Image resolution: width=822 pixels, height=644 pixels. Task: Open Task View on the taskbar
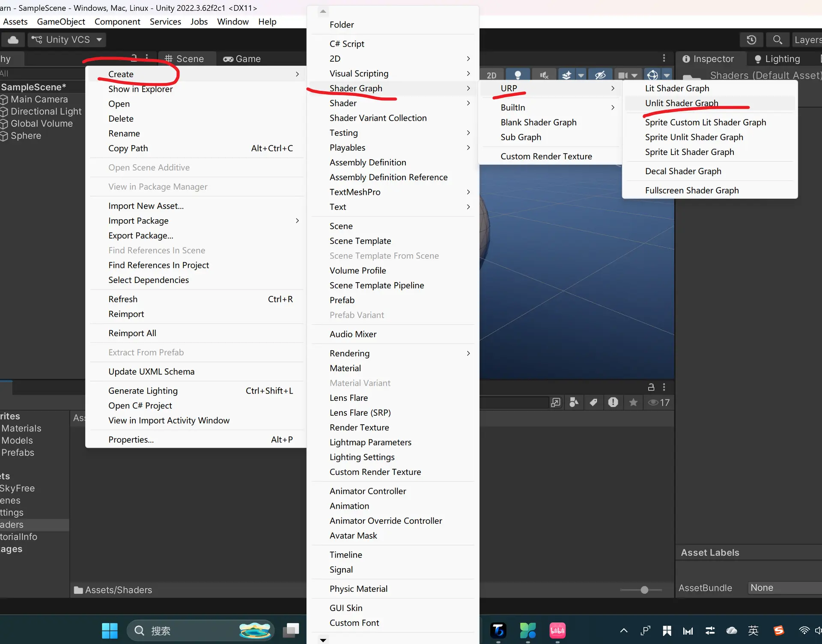(x=291, y=630)
